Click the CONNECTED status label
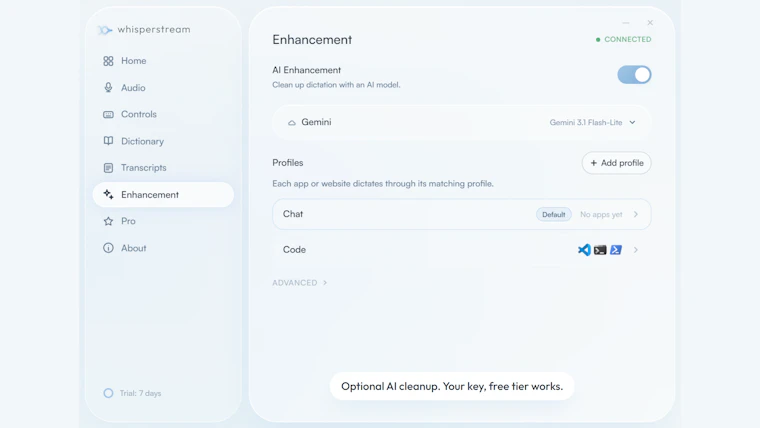The width and height of the screenshot is (760, 428). pos(628,39)
